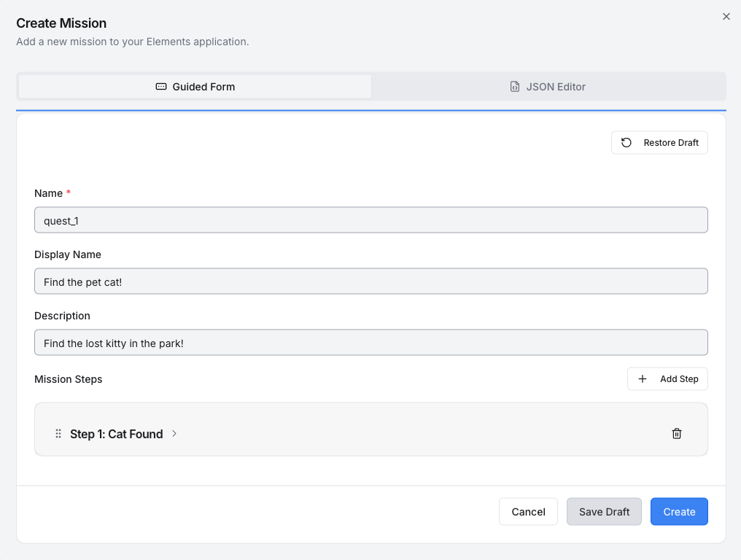Screen dimensions: 741x560
Task: Delete Step 1 with the trash icon
Action: pyautogui.click(x=677, y=434)
